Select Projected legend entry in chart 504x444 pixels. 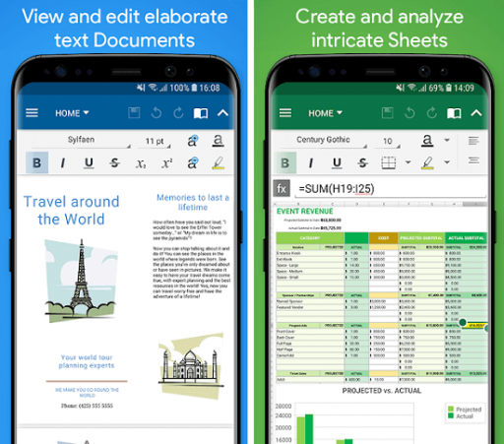(465, 410)
